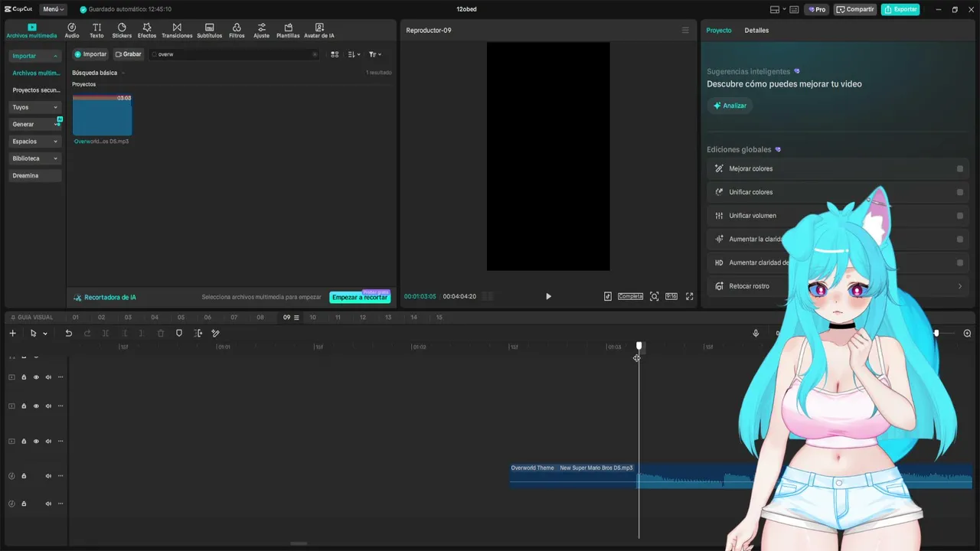Tick the HD Aumentar claridad checkbox
The height and width of the screenshot is (551, 980).
click(x=960, y=262)
